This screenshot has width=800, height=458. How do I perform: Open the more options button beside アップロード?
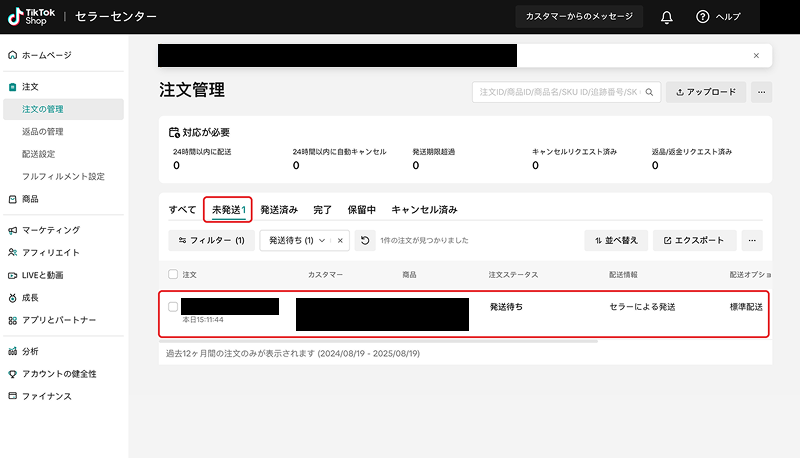click(x=761, y=92)
